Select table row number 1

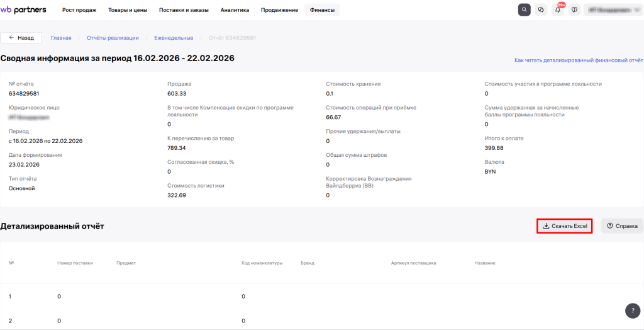[322, 296]
